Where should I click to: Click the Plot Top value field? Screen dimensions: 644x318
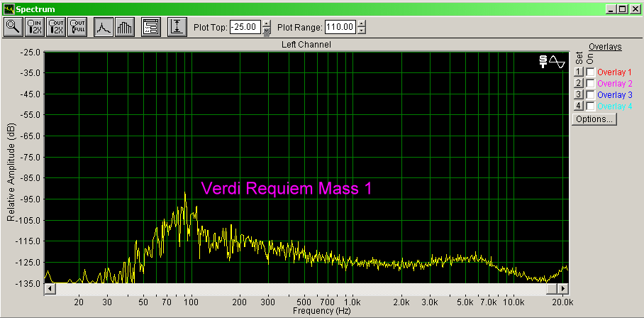(245, 28)
